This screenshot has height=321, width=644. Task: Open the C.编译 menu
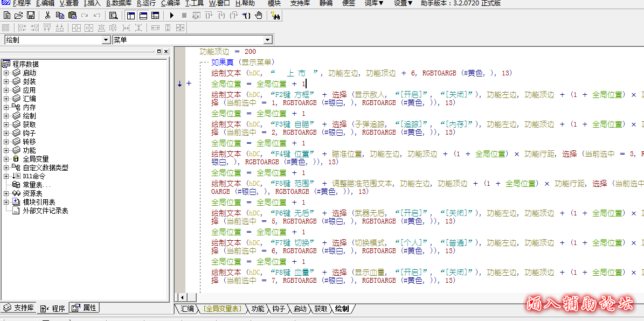coord(170,3)
